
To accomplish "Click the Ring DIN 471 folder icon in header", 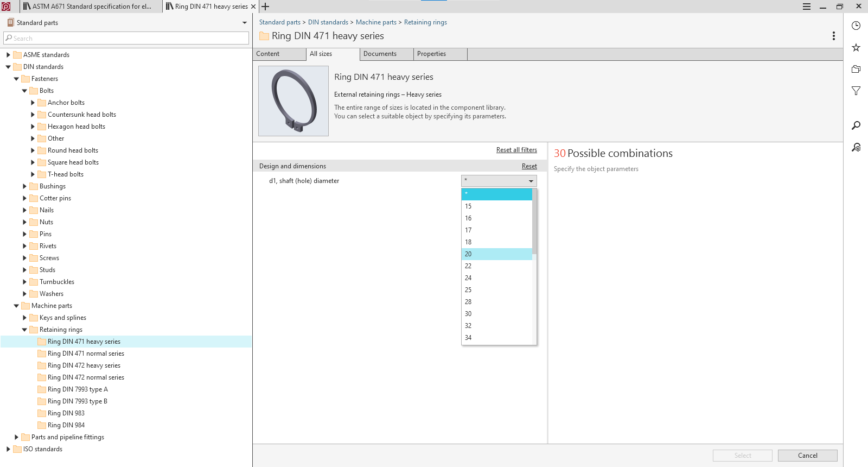I will 264,36.
